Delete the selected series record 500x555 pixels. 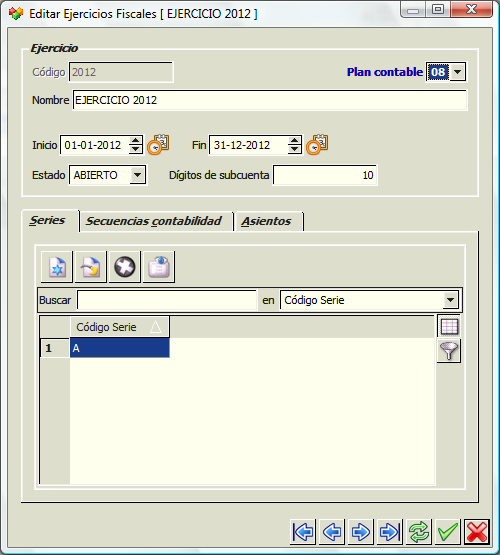125,267
